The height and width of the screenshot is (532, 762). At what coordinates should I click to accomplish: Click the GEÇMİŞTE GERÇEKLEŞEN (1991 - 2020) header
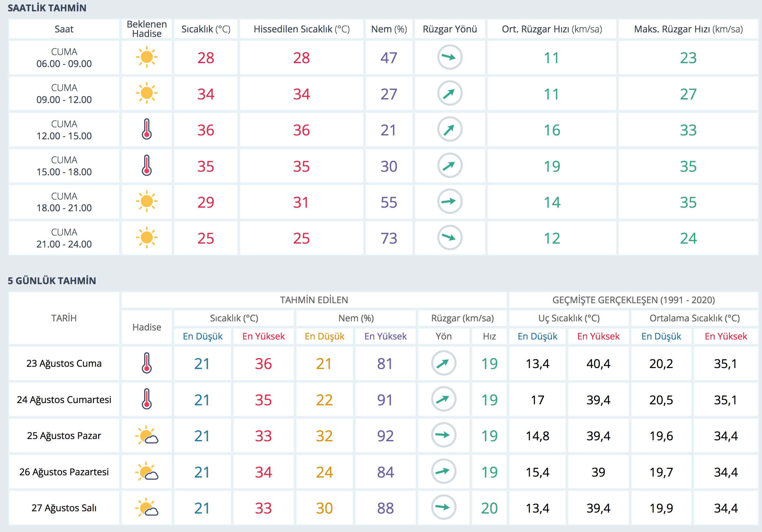click(x=633, y=300)
